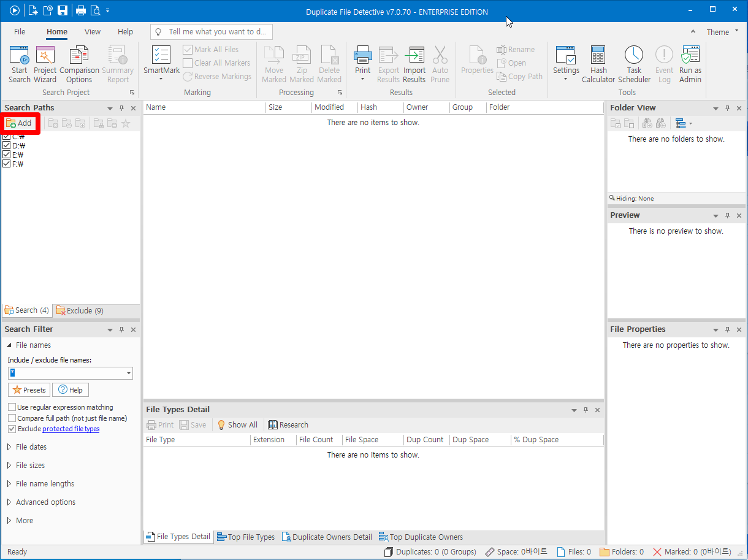This screenshot has width=748, height=560.
Task: Expand the File dates section
Action: [9, 447]
